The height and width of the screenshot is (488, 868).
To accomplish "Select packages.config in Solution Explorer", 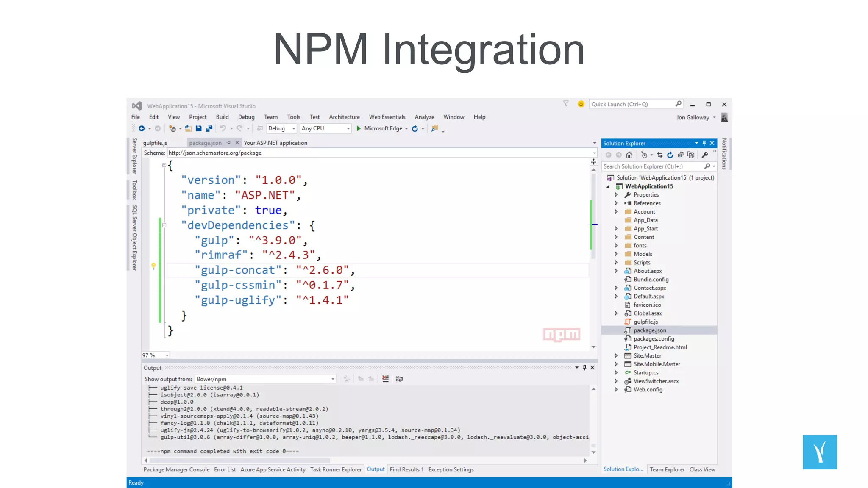I will click(x=654, y=339).
